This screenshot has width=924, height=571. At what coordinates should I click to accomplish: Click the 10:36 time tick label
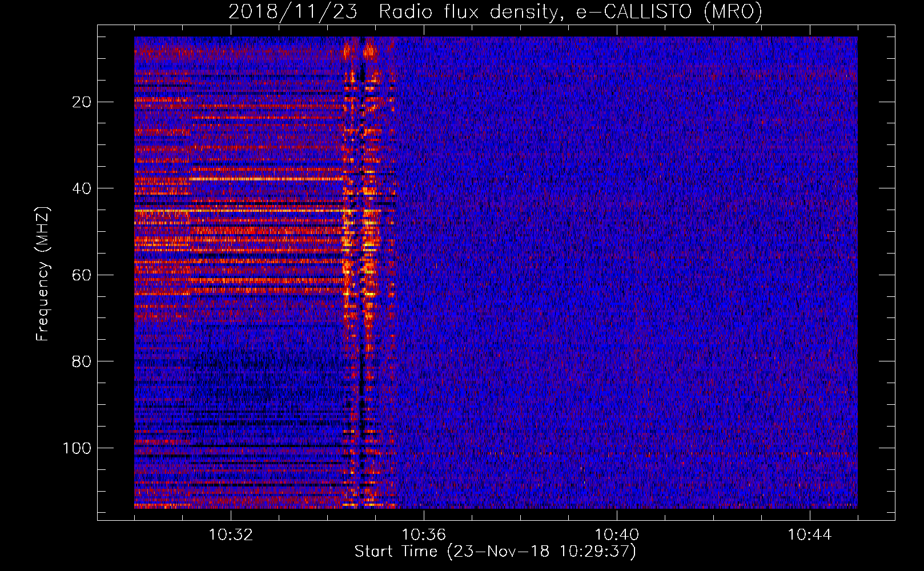pos(424,535)
